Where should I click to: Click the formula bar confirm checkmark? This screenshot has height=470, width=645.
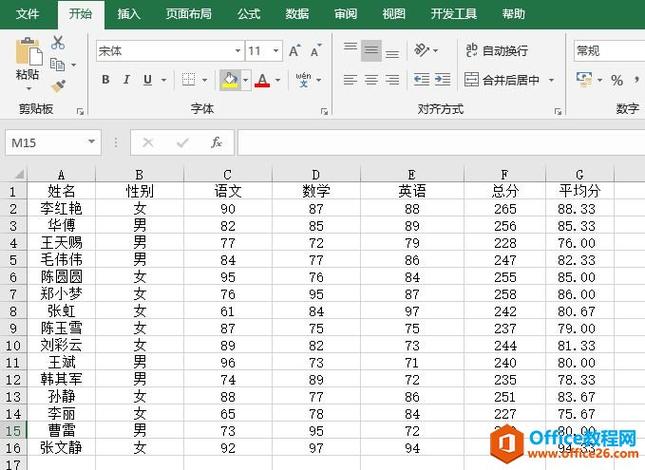coord(182,143)
